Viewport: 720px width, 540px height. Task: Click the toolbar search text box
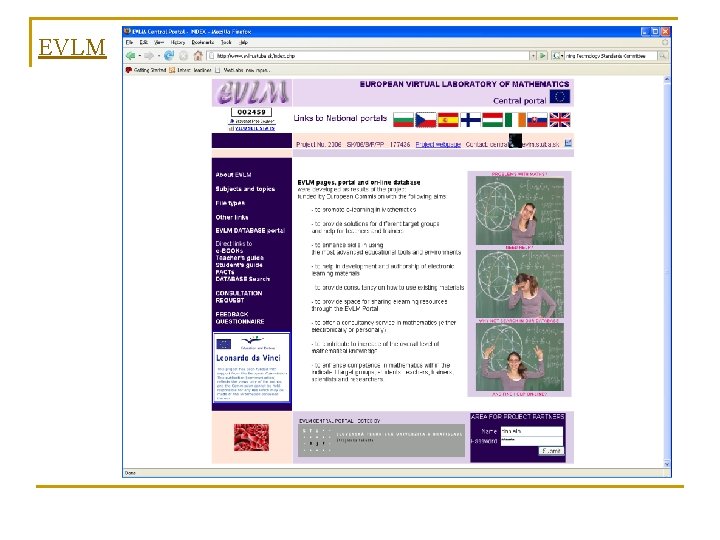pos(611,56)
